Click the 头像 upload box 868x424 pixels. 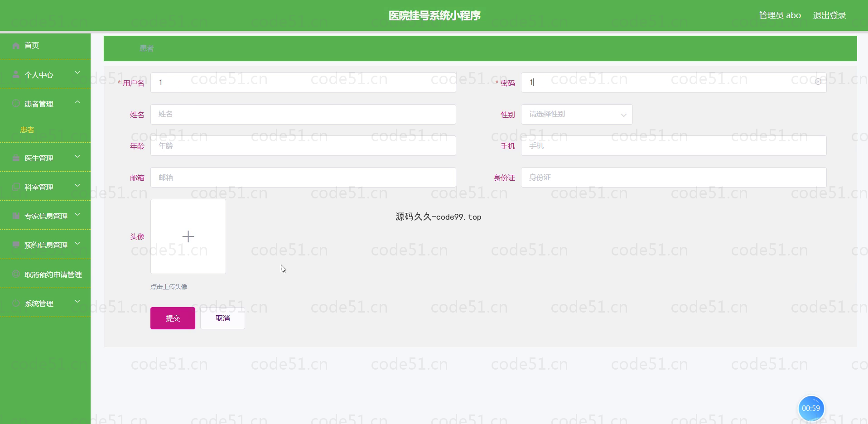pyautogui.click(x=188, y=236)
